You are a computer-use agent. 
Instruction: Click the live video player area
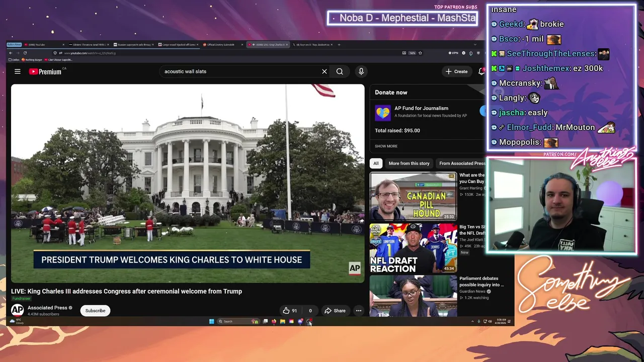point(188,184)
